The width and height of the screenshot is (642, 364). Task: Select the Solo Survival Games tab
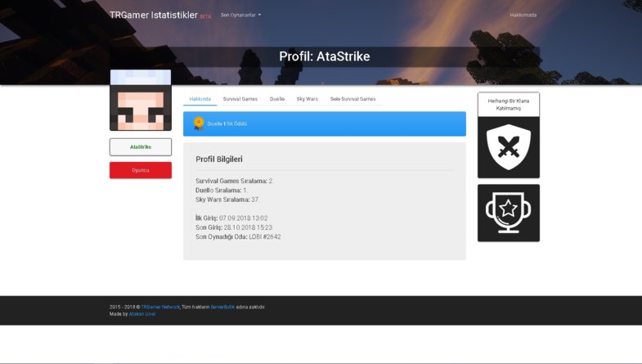coord(353,99)
